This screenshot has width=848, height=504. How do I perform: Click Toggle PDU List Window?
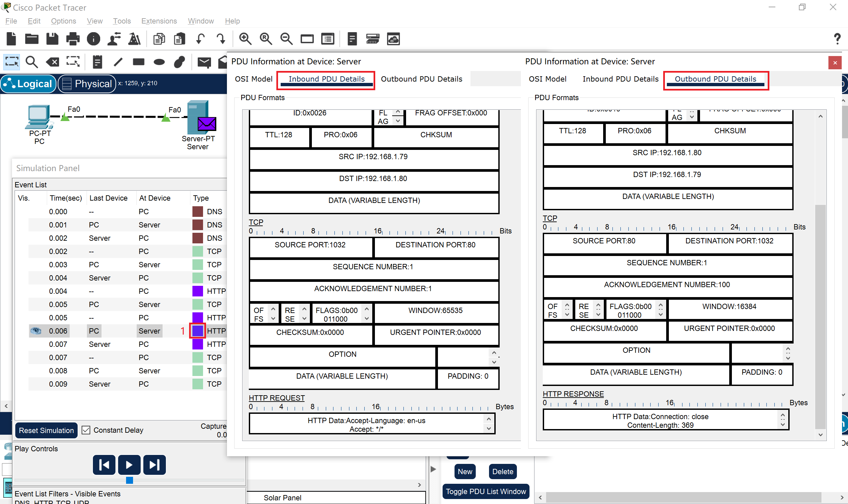pos(485,491)
